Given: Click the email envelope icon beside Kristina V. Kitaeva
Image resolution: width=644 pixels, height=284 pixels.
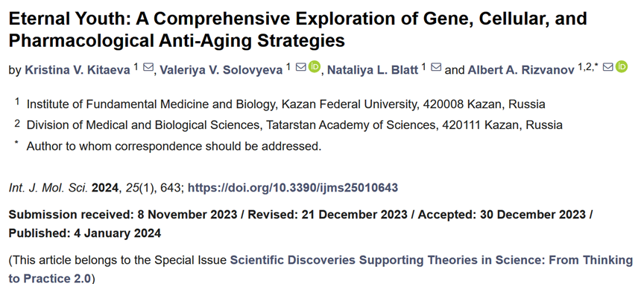Looking at the screenshot, I should pyautogui.click(x=148, y=67).
